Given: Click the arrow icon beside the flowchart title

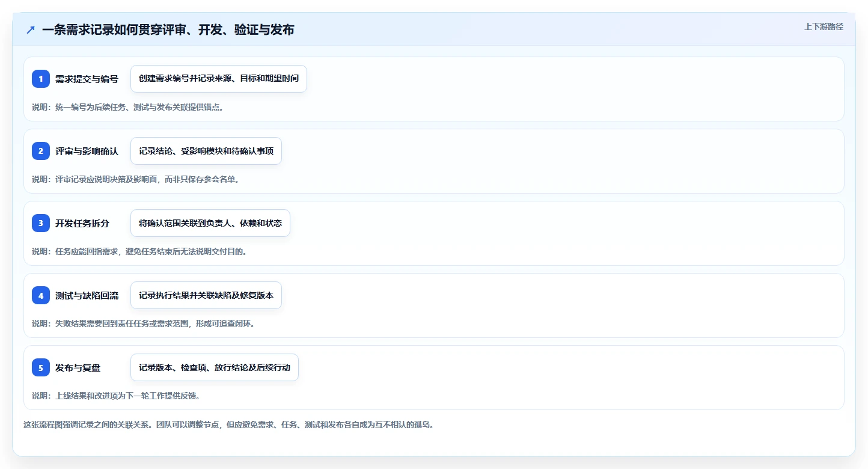Looking at the screenshot, I should click(31, 29).
